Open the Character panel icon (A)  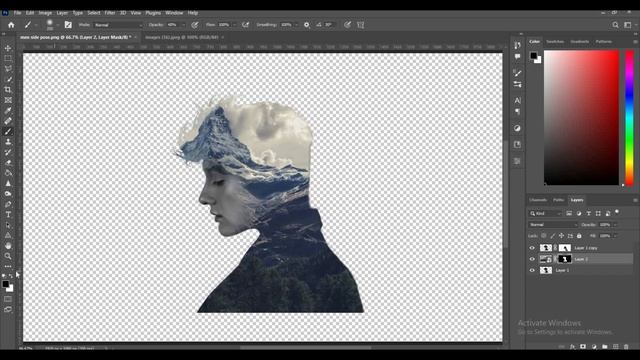tap(517, 100)
